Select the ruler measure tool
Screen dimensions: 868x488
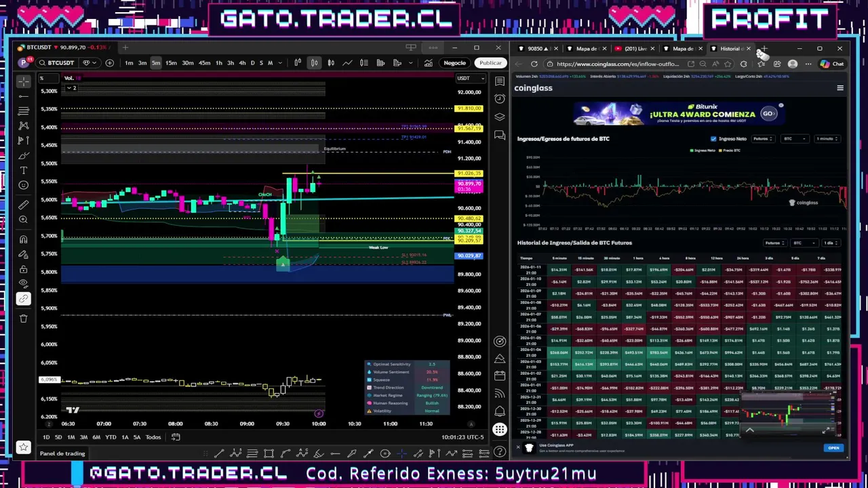24,205
